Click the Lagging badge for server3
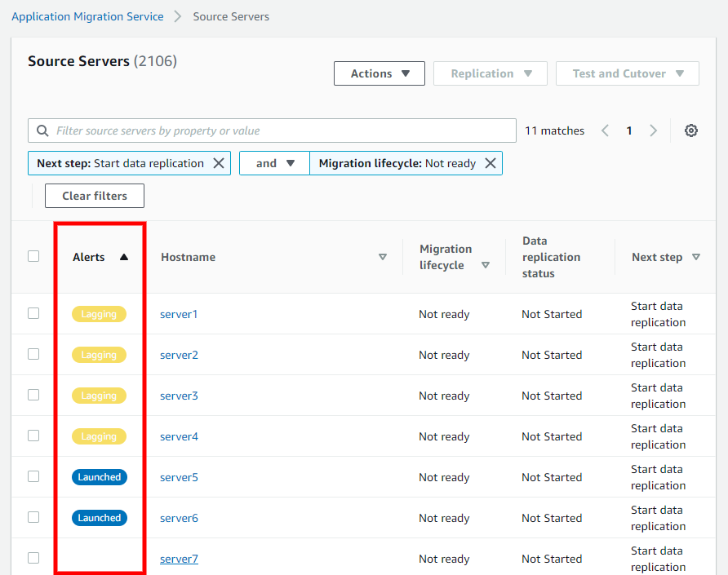Viewport: 728px width, 575px height. tap(99, 396)
